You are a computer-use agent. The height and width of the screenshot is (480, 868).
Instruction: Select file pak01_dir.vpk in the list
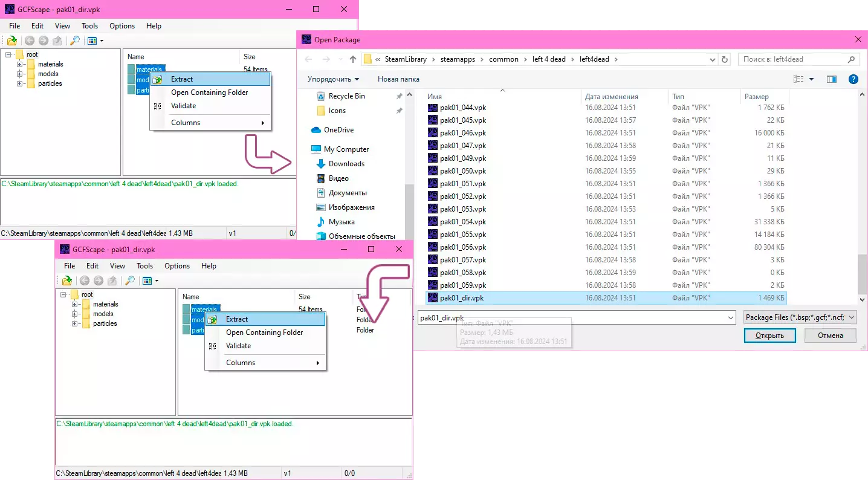606,298
